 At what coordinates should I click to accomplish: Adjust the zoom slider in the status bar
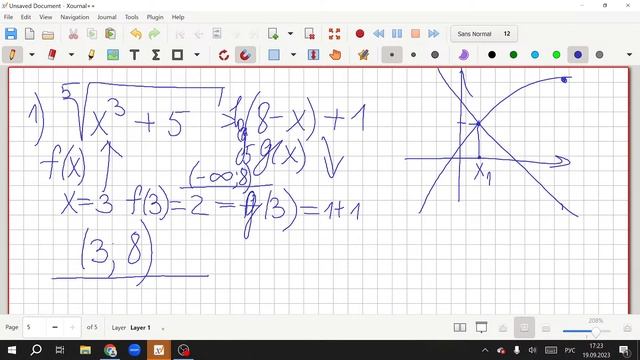(587, 331)
